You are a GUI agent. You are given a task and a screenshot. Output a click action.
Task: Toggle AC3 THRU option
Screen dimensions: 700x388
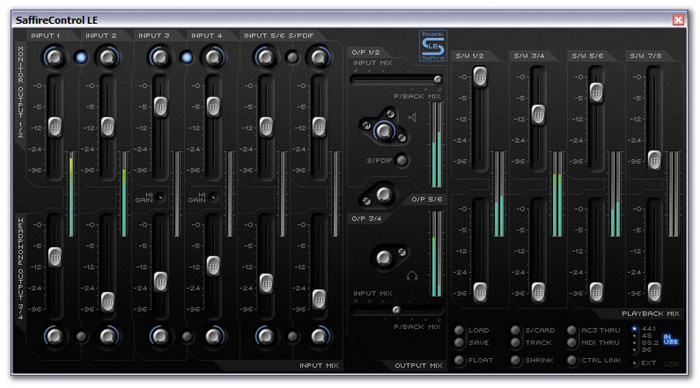pos(571,330)
